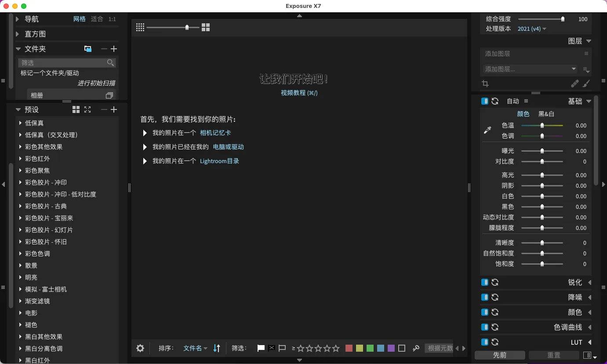Screen dimensions: 607x364
Task: Expand the 导航 panel
Action: coord(18,19)
